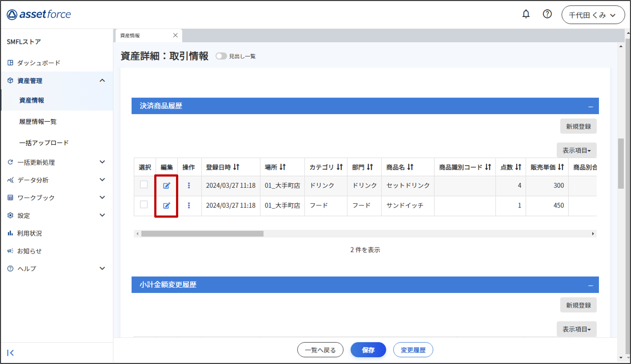The height and width of the screenshot is (364, 631).
Task: Toggle the 見出し一覧 switch
Action: point(221,56)
